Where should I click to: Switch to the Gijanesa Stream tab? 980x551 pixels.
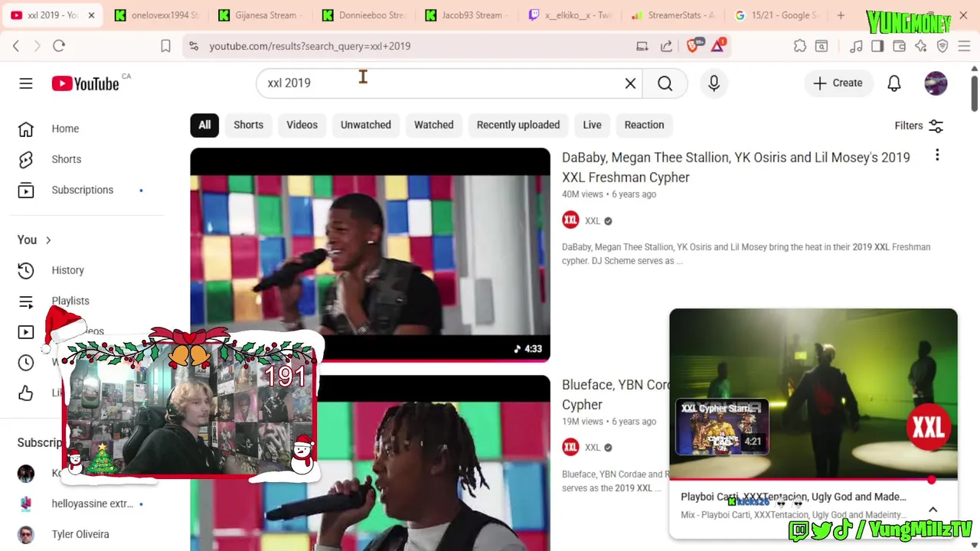260,15
